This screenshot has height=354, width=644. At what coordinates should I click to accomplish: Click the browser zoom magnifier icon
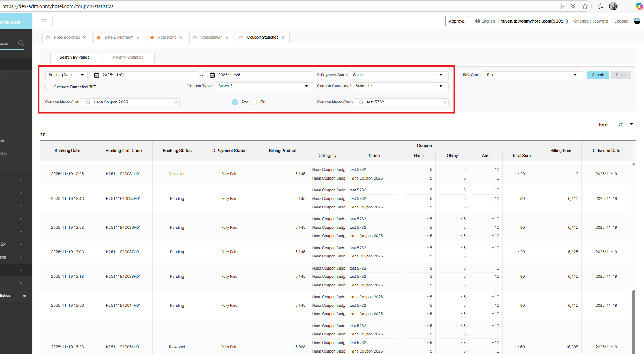[x=573, y=6]
